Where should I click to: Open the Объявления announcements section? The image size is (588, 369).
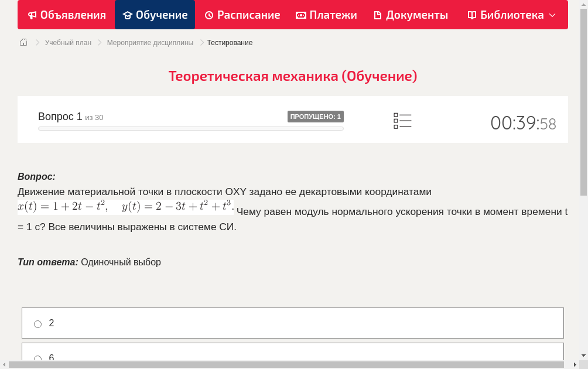pyautogui.click(x=66, y=15)
